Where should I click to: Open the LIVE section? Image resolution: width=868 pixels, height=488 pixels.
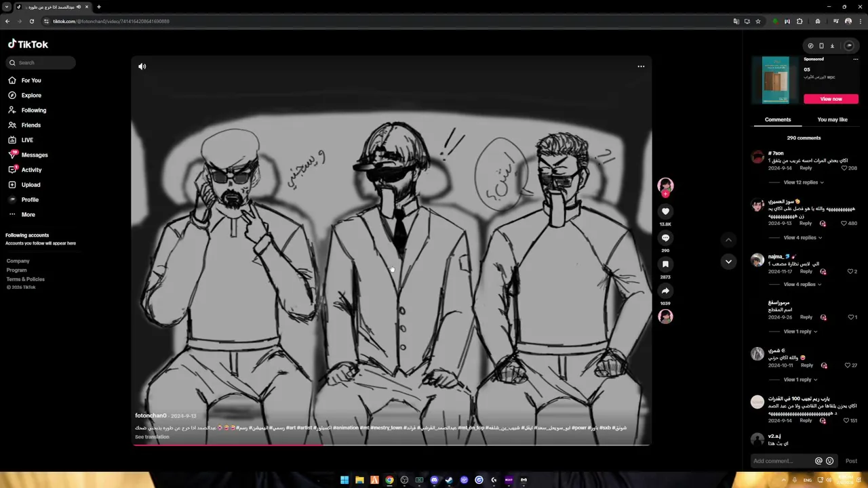(21, 140)
